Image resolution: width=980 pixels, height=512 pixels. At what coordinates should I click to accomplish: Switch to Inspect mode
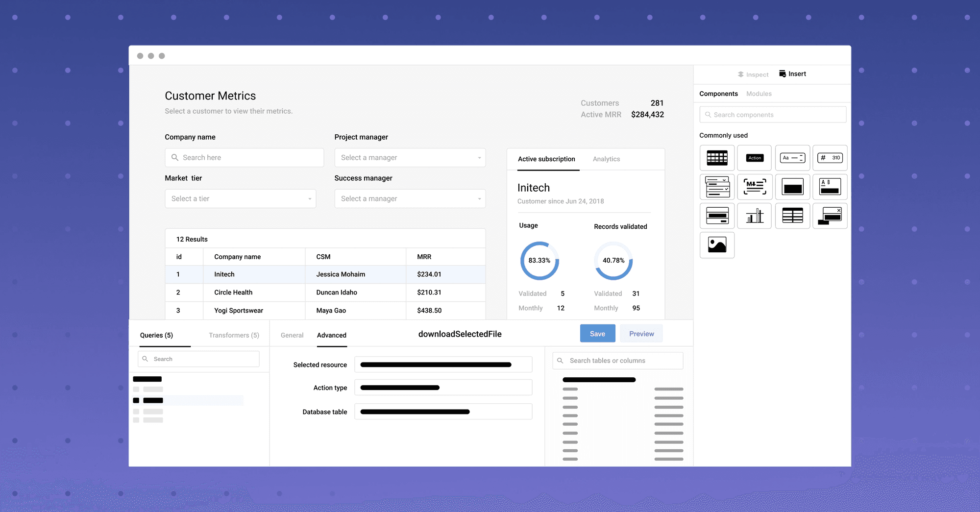753,74
